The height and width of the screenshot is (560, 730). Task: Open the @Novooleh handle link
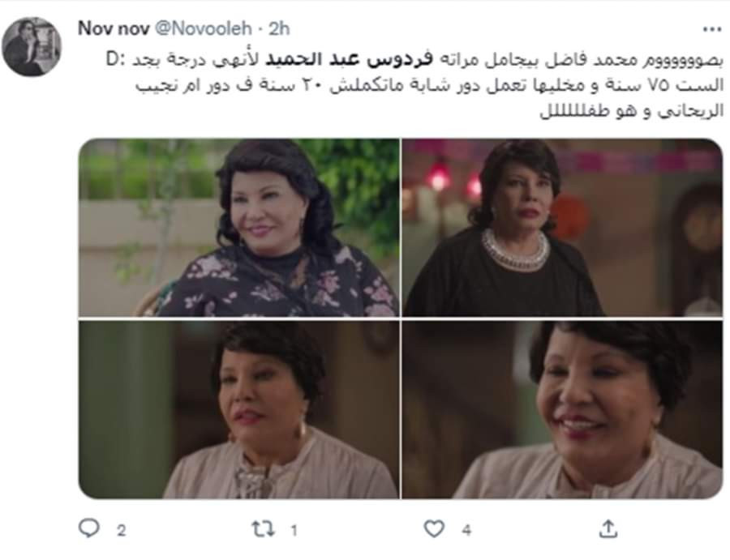(203, 29)
